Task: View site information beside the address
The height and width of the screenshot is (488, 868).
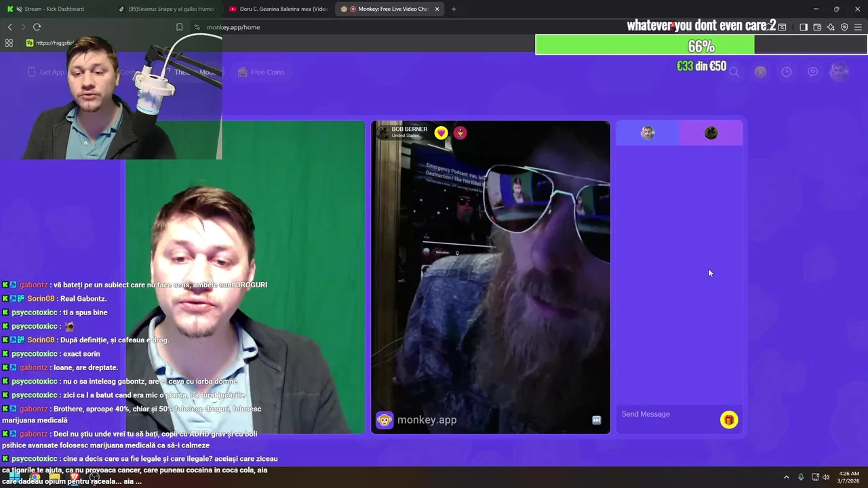Action: [x=197, y=27]
